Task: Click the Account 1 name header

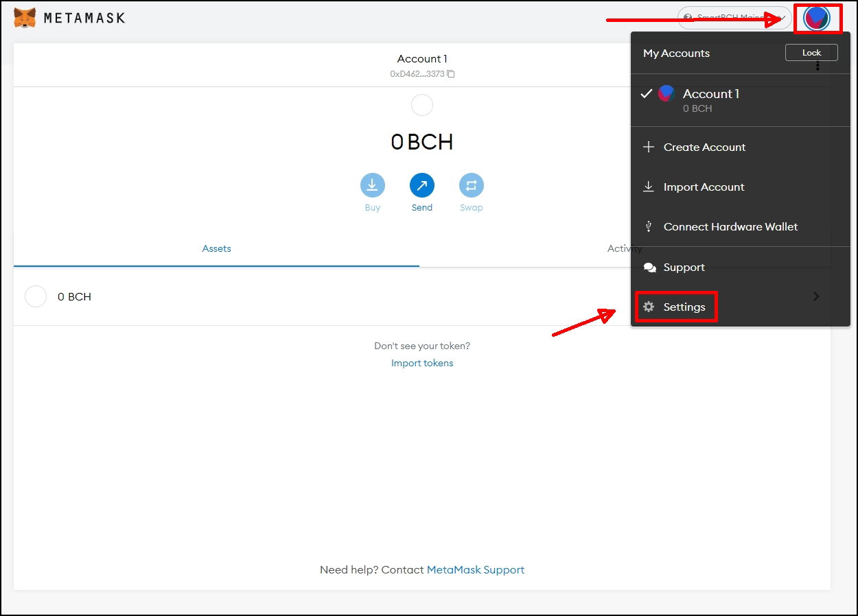Action: [x=422, y=59]
